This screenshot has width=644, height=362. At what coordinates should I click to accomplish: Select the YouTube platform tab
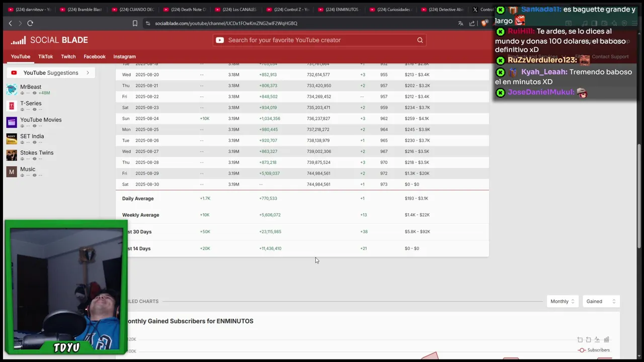tap(21, 57)
